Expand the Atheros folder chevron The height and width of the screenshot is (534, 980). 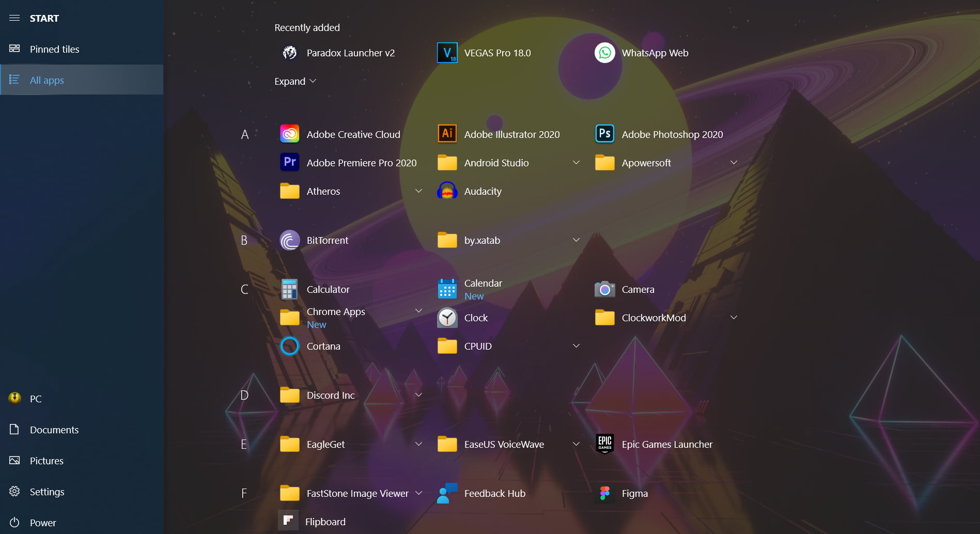point(418,191)
